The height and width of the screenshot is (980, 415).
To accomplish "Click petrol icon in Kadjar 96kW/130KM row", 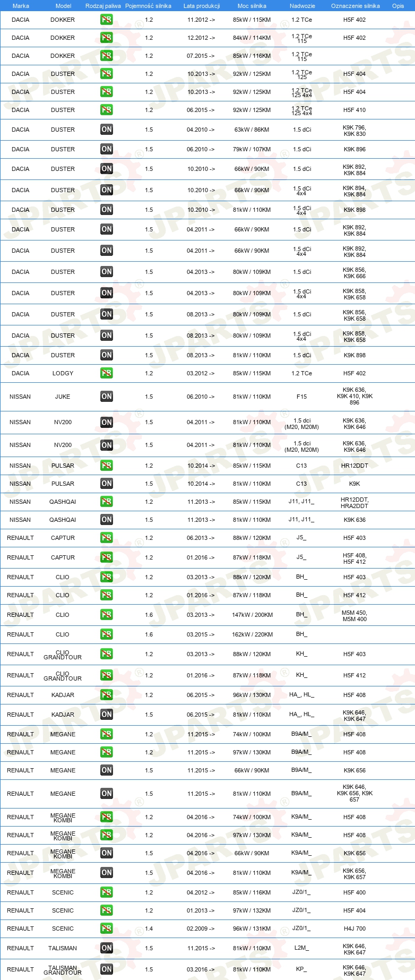I will click(106, 695).
